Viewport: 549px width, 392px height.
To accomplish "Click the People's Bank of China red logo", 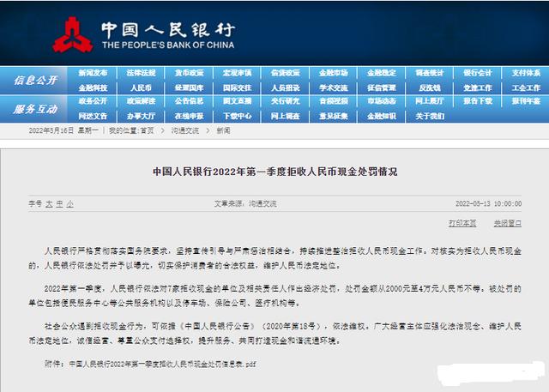I will (x=72, y=34).
